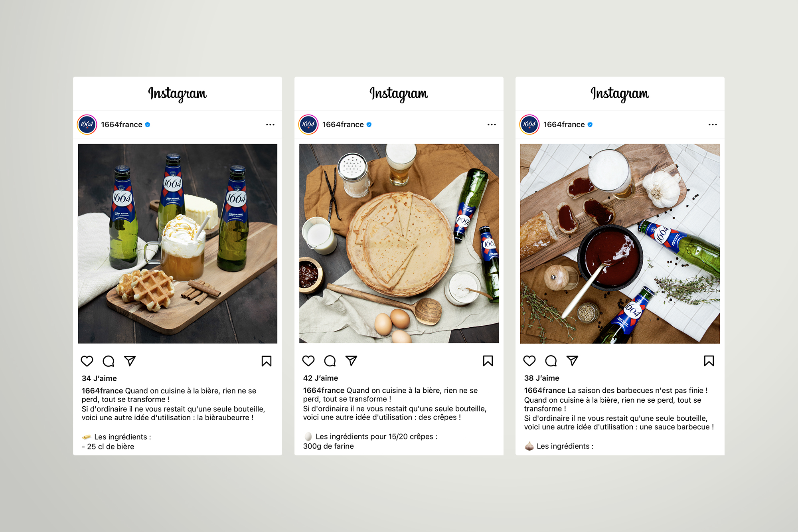
Task: Save the crêpes post with bookmark icon
Action: tap(488, 361)
